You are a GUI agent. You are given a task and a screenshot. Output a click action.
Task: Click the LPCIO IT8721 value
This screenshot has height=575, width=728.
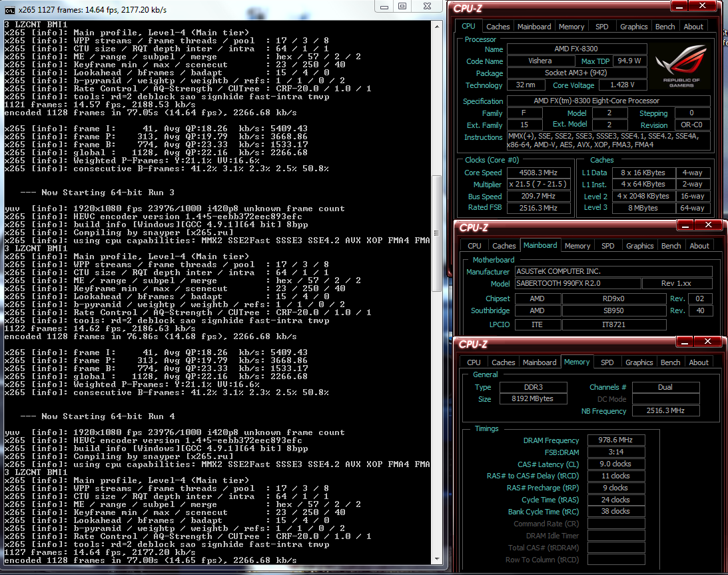614,324
